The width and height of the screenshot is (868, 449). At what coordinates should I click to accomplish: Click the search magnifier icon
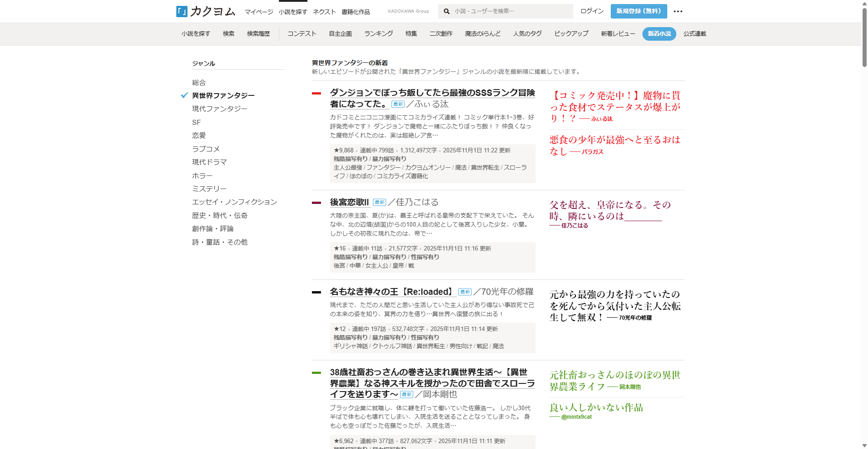(447, 11)
